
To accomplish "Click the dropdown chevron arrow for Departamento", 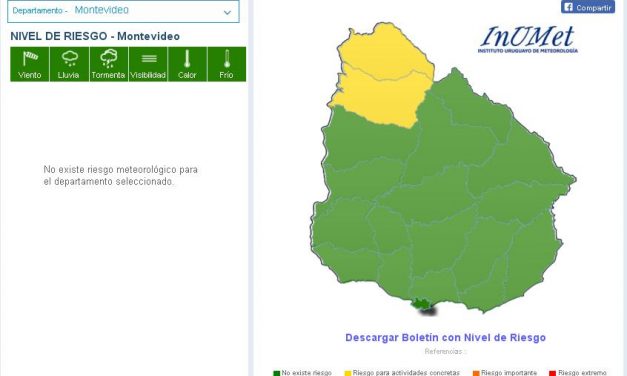I will (x=227, y=12).
